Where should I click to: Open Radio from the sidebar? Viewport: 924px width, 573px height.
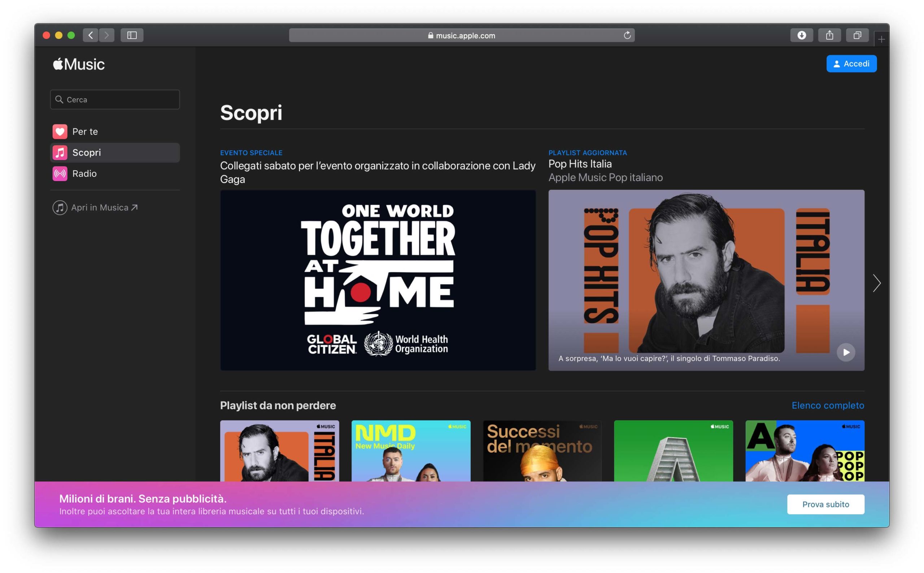point(115,174)
